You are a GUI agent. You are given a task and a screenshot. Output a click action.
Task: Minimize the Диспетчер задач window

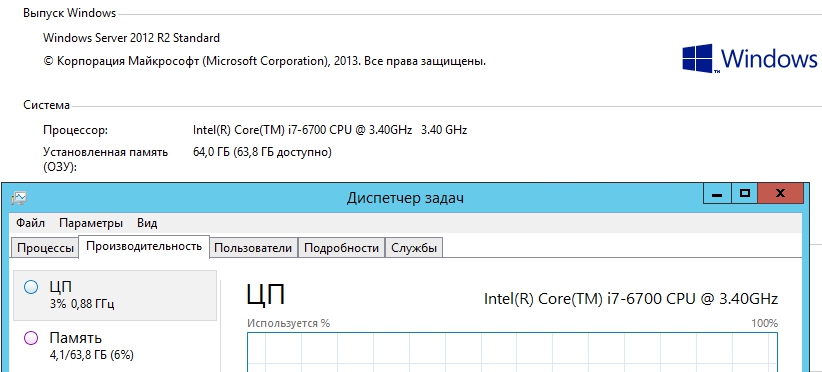[717, 194]
